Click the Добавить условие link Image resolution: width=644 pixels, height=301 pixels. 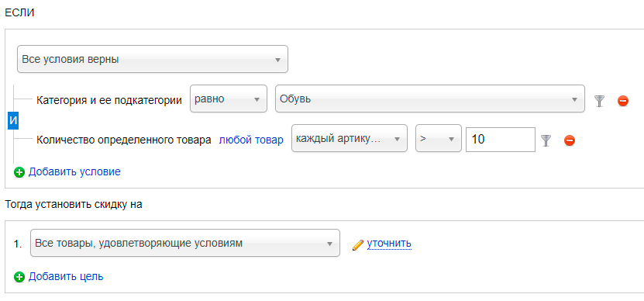(74, 172)
